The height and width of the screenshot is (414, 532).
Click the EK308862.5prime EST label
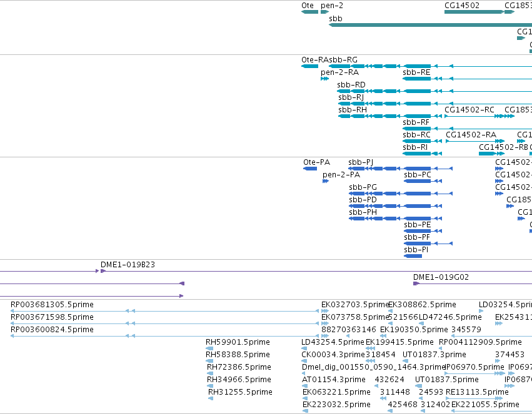423,305
